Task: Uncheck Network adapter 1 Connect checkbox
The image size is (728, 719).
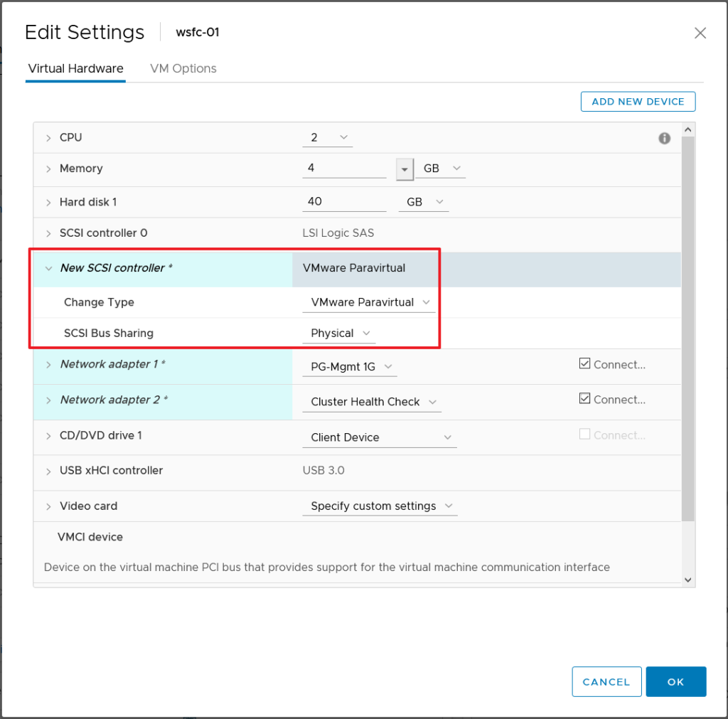Action: [584, 363]
